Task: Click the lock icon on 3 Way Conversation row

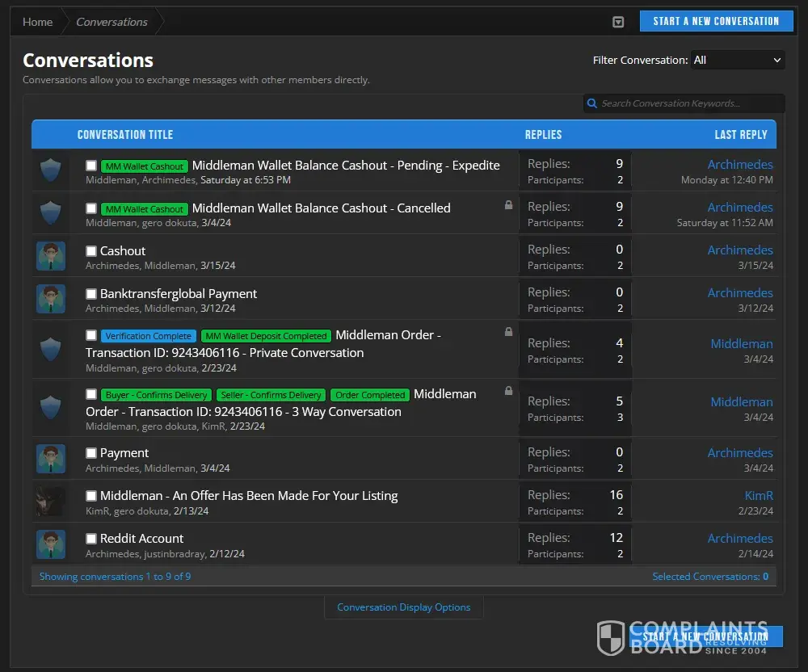Action: (508, 391)
